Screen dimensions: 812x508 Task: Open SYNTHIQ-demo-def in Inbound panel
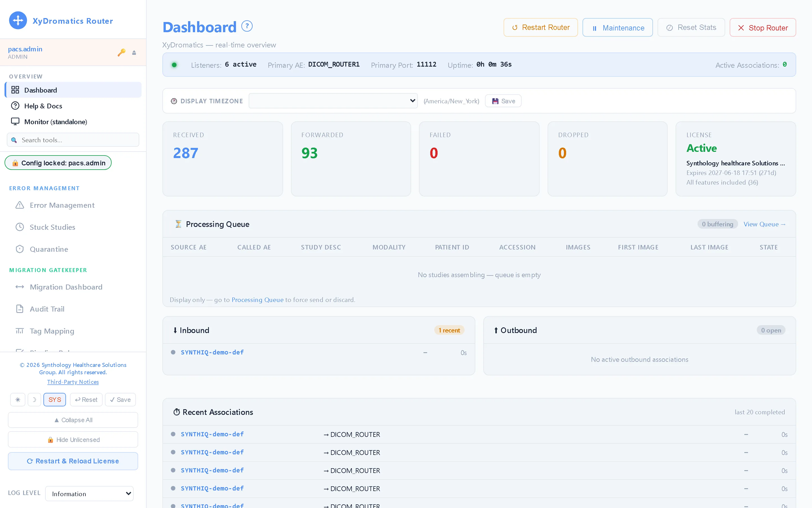click(x=212, y=352)
